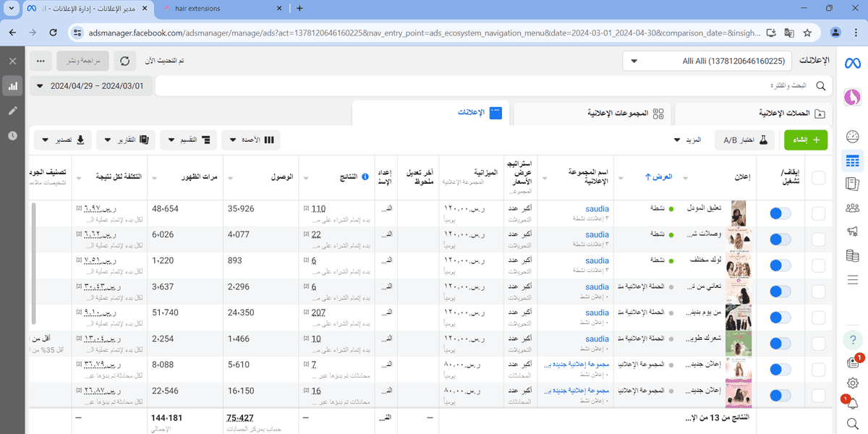Image resolution: width=868 pixels, height=434 pixels.
Task: Open the Account Overview gauge icon in sidebar
Action: pos(852,135)
